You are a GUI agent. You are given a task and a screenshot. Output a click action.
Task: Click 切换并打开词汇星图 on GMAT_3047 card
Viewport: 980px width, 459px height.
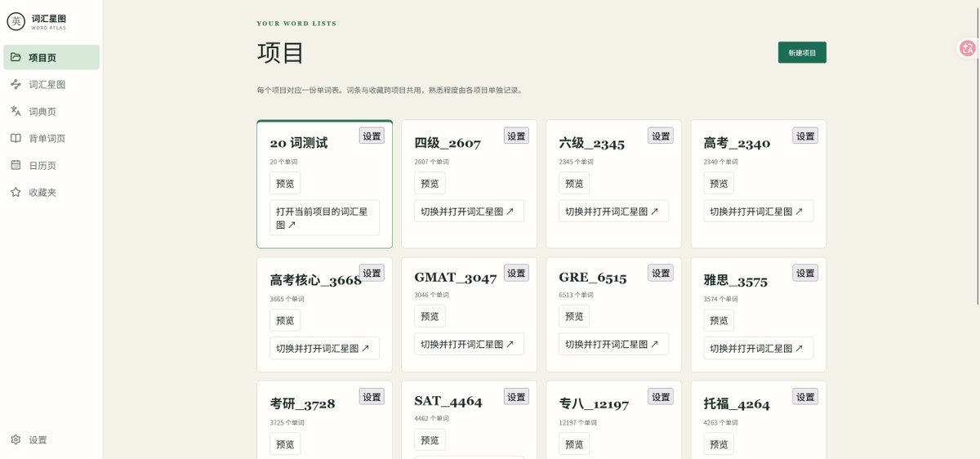click(x=469, y=344)
